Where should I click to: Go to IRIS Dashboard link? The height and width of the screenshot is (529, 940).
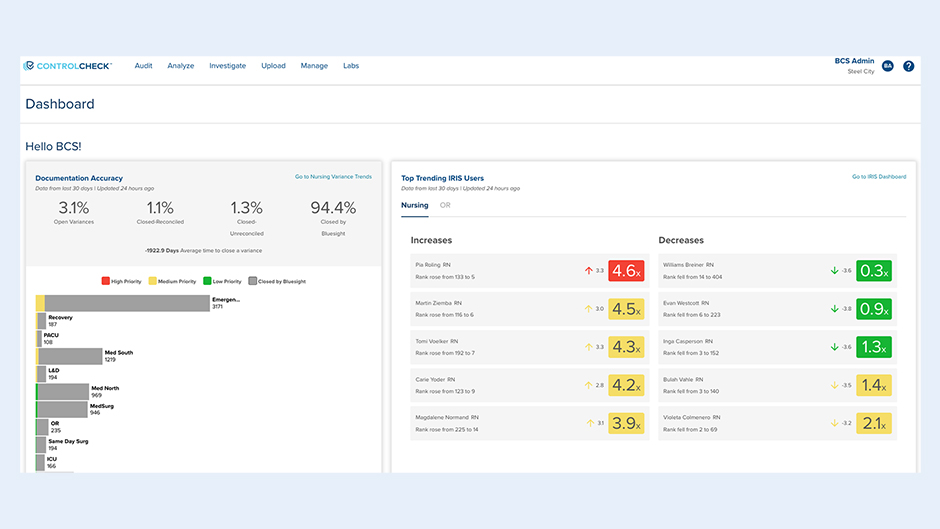(x=879, y=177)
